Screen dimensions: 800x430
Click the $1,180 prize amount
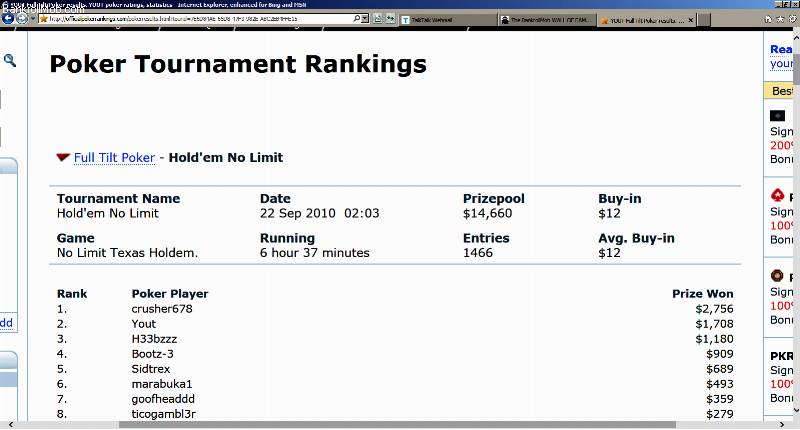click(714, 339)
